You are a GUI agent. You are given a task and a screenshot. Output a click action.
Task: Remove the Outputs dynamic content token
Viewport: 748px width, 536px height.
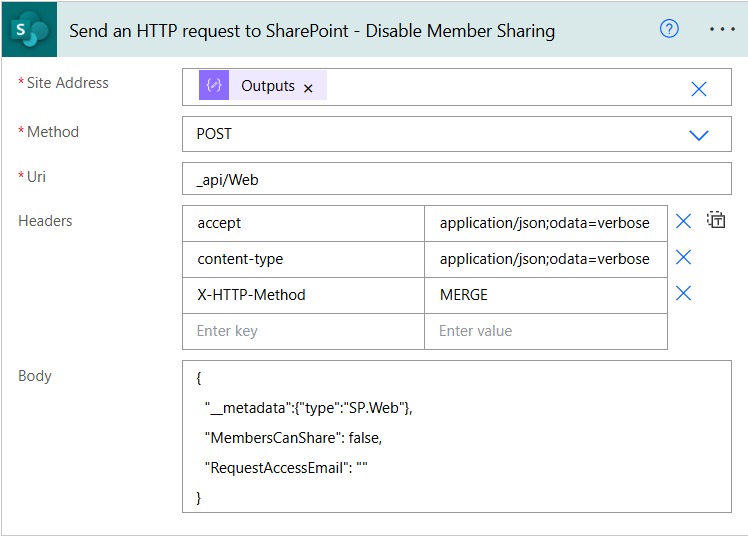coord(308,88)
